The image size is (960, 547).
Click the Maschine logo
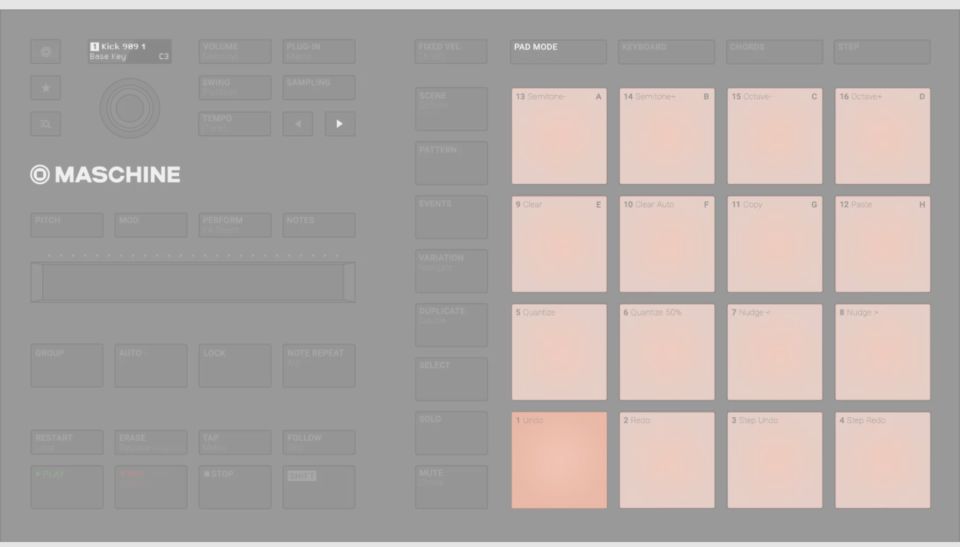tap(106, 175)
